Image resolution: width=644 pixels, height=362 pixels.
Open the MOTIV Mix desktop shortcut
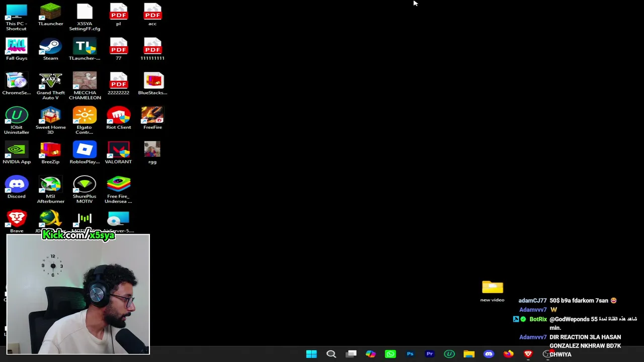(85, 220)
